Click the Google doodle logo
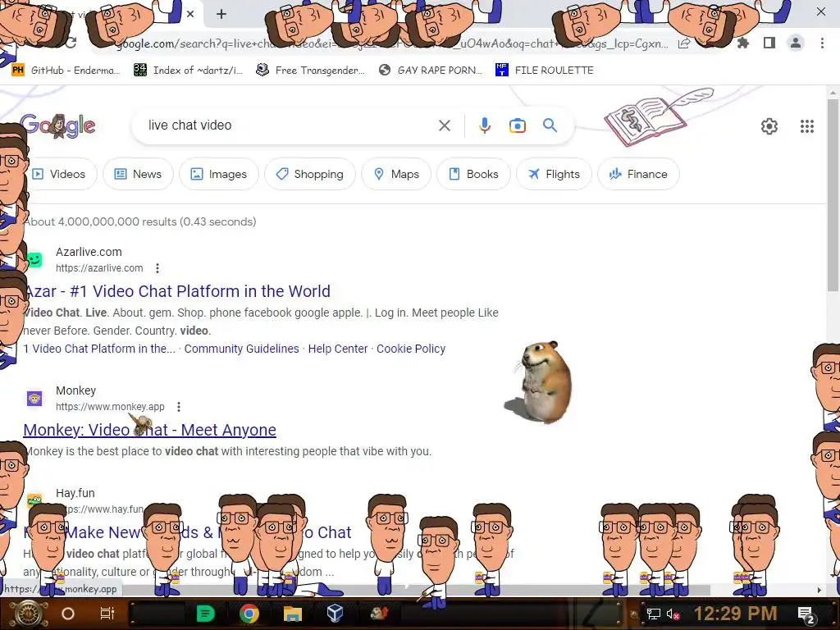The image size is (840, 630). [58, 126]
